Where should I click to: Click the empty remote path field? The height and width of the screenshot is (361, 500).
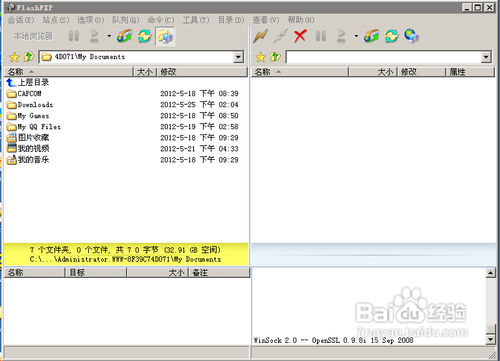pyautogui.click(x=384, y=57)
